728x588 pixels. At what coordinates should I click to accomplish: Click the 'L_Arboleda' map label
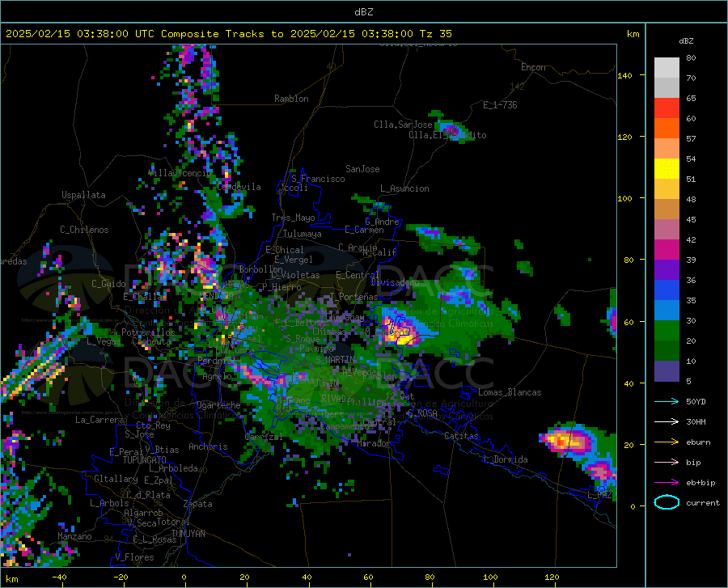point(173,468)
